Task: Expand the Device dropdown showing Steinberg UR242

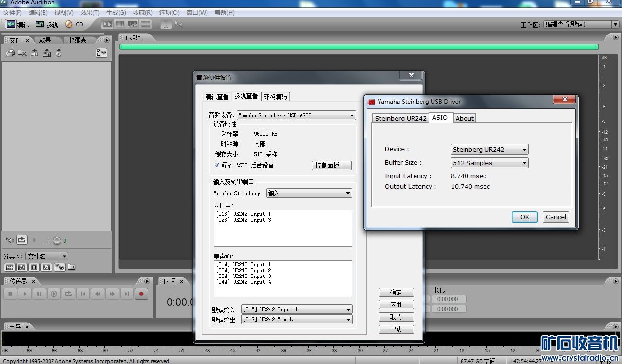Action: coord(489,150)
